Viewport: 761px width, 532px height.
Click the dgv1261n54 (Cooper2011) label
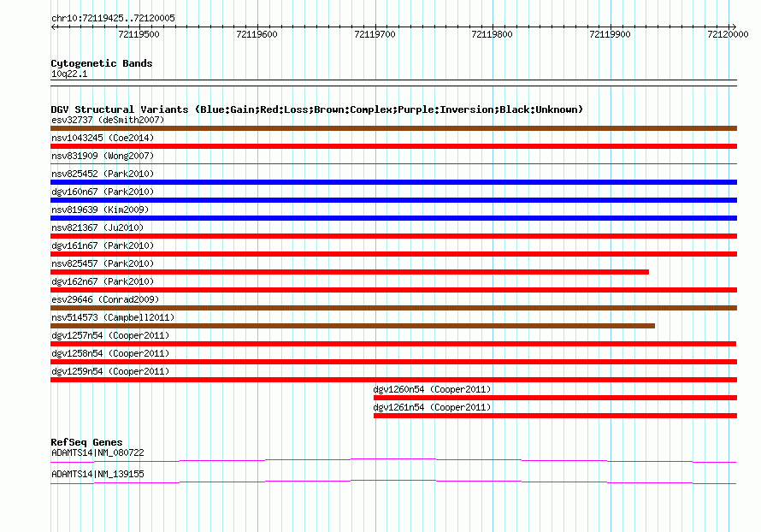tap(432, 407)
